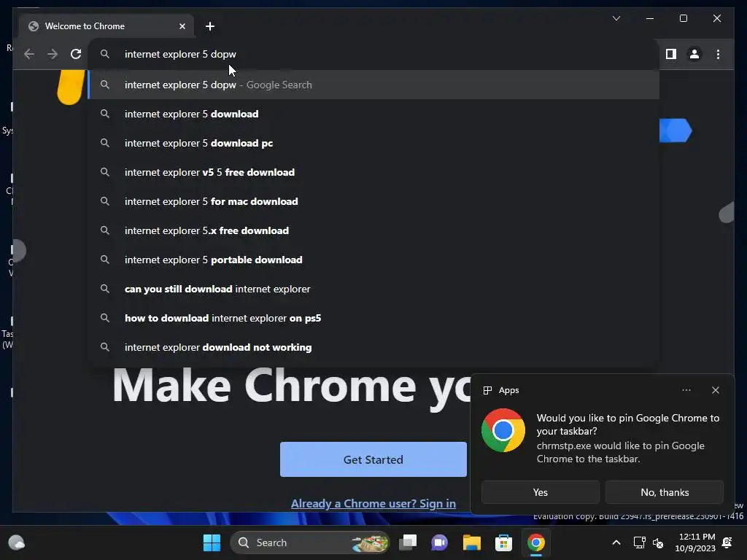This screenshot has height=560, width=747.
Task: Open a new tab with plus button
Action: [210, 26]
